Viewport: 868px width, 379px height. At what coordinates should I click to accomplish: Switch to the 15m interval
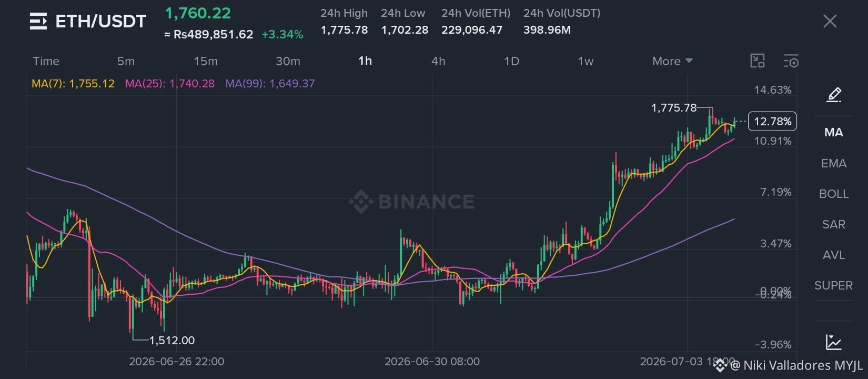point(206,61)
